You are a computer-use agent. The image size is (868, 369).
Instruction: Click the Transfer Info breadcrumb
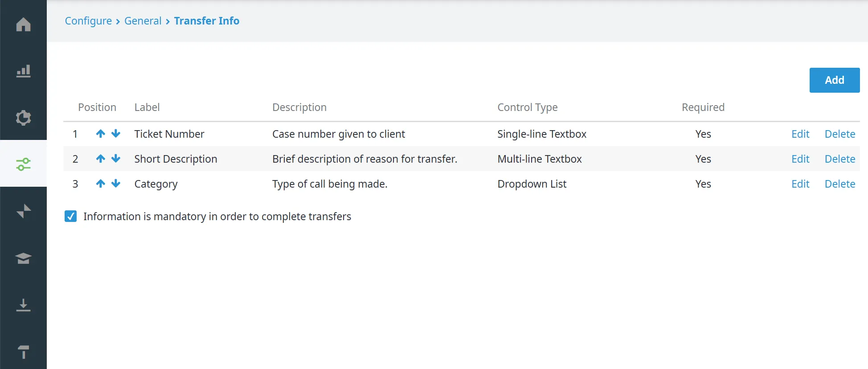[207, 21]
